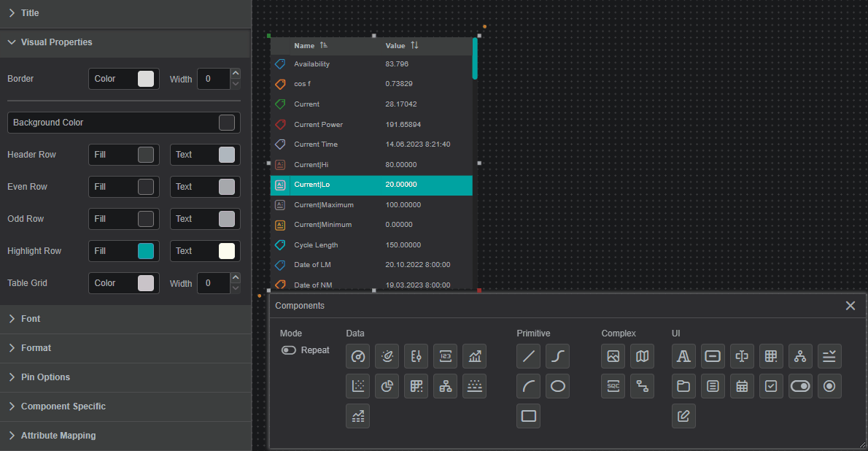Add the text label UI component
Viewport: 868px width, 451px height.
(x=683, y=356)
